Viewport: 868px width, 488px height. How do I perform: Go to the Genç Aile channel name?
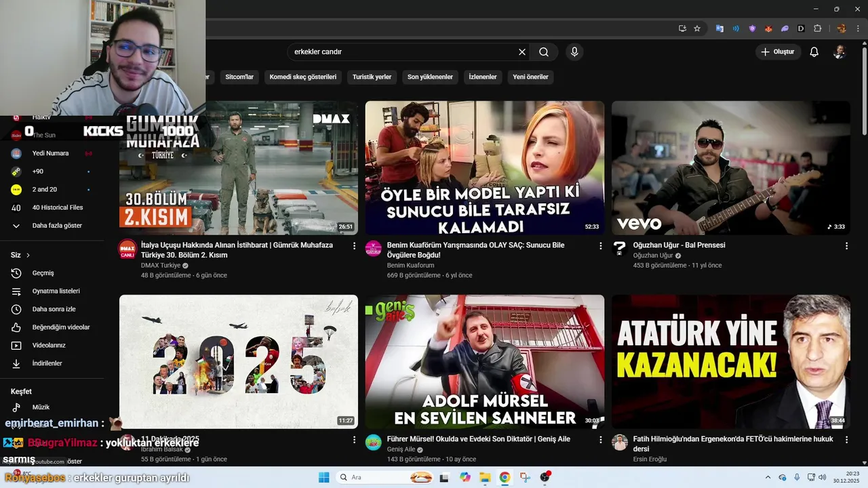(x=401, y=449)
